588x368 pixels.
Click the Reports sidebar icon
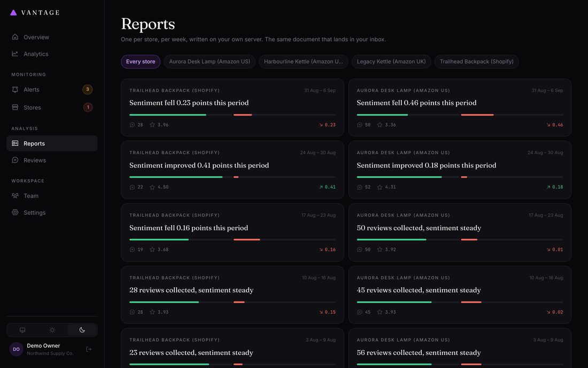[15, 143]
